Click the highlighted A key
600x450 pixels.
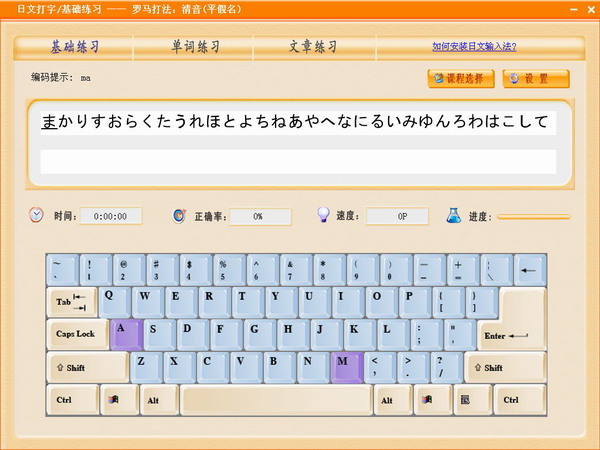pos(126,335)
